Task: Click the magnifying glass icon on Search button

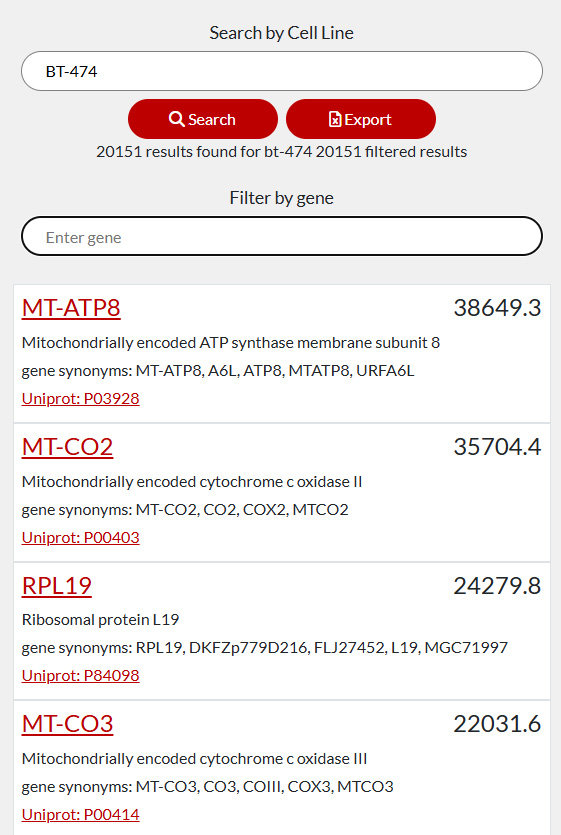Action: pos(176,119)
